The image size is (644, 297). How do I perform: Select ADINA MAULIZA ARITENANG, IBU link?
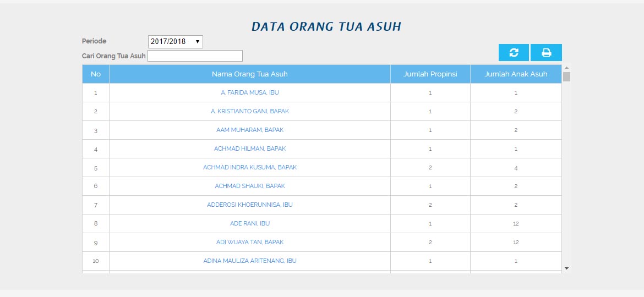(250, 261)
